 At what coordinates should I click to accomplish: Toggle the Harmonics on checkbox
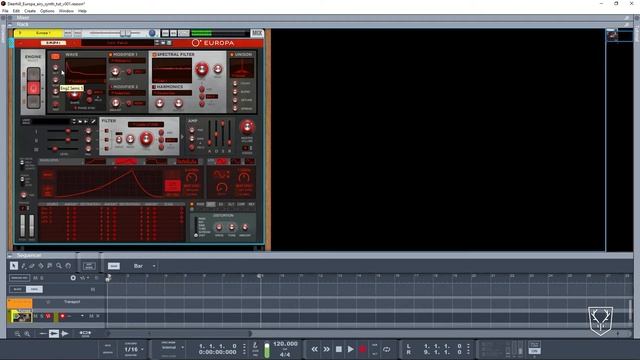coord(154,87)
